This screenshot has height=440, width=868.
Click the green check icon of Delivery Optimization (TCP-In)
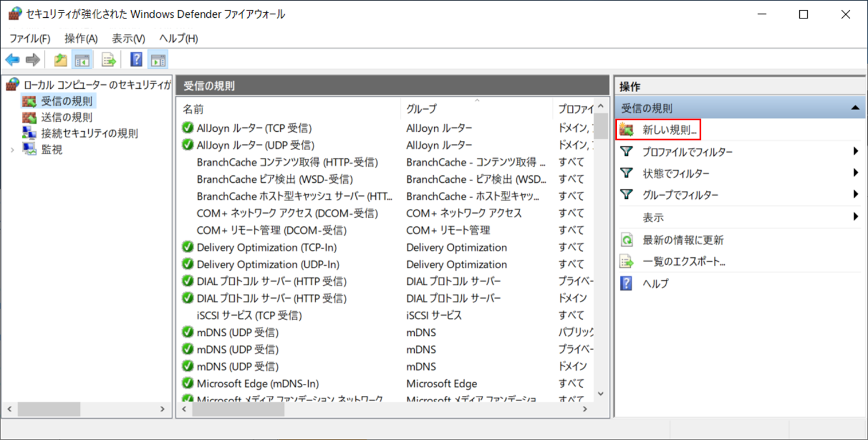pos(187,247)
